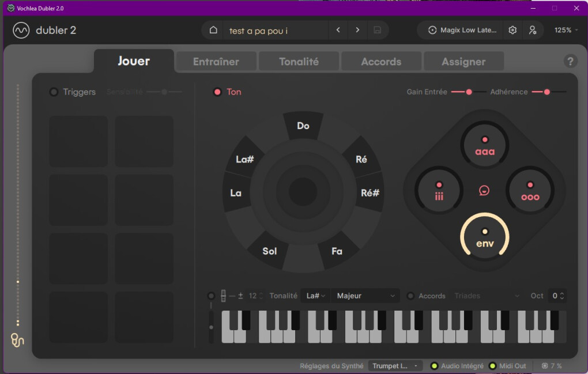Click the Oct octave stepper arrows
The height and width of the screenshot is (374, 588).
click(x=562, y=296)
